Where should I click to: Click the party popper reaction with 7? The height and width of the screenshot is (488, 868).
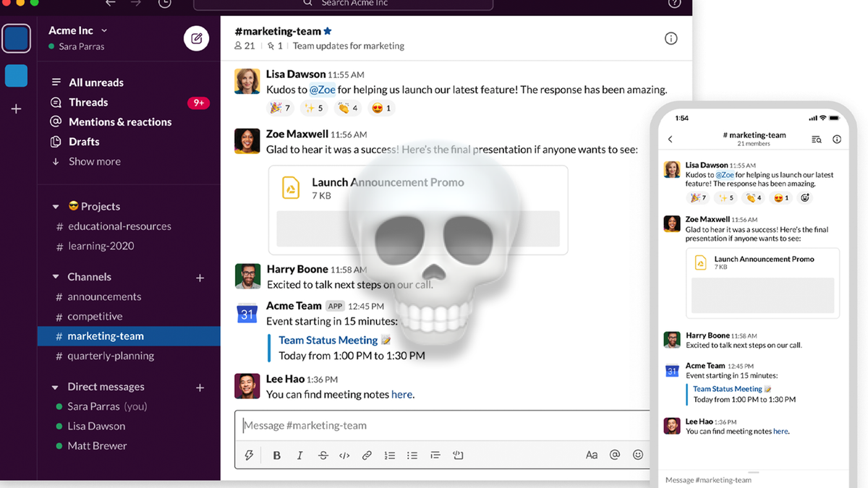pyautogui.click(x=280, y=108)
